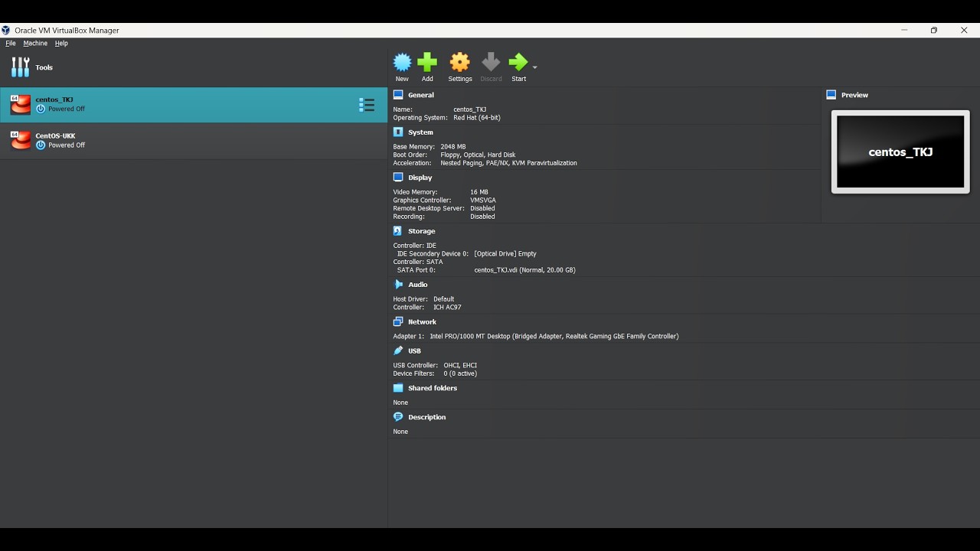The height and width of the screenshot is (551, 980).
Task: Click the Remote Desktop Server Disabled value
Action: (x=482, y=208)
